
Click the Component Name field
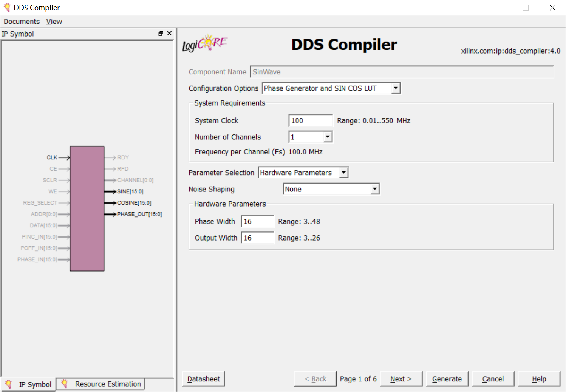(x=402, y=72)
